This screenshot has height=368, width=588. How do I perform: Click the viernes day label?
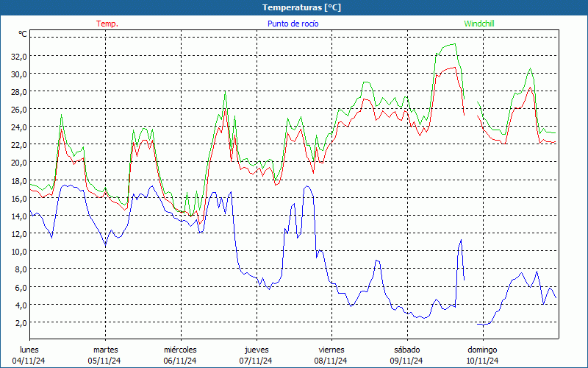[x=331, y=350]
